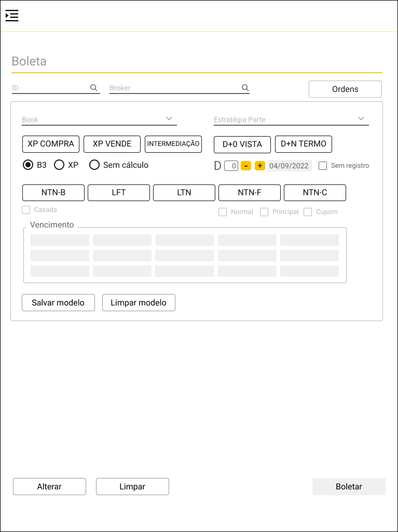The height and width of the screenshot is (532, 398).
Task: Click the Ordens button
Action: pos(345,89)
